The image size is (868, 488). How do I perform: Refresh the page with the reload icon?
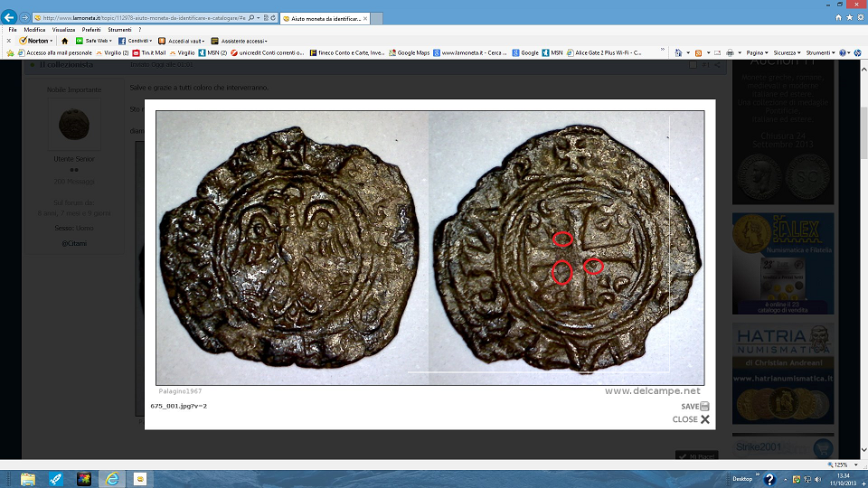coord(273,18)
